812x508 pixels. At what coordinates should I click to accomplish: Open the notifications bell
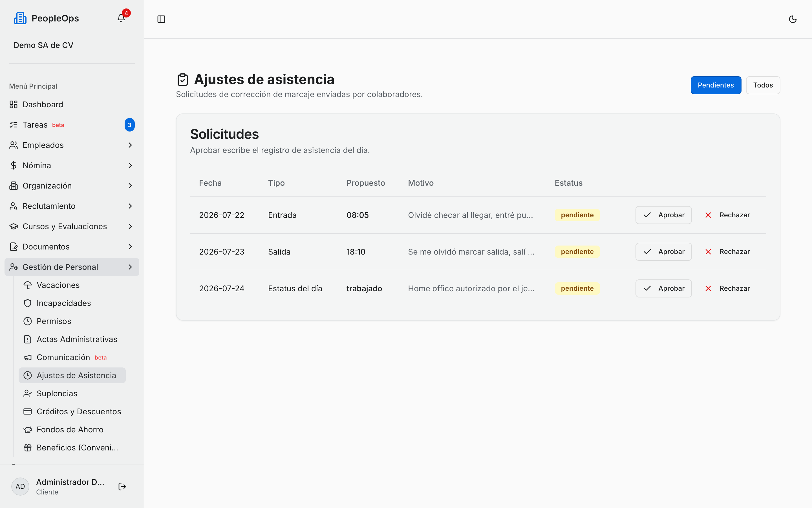(x=121, y=18)
